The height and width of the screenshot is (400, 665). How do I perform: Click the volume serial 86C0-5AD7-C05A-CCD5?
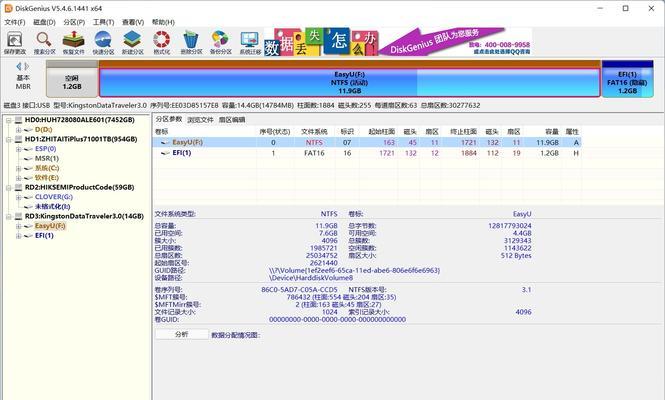[x=299, y=290]
